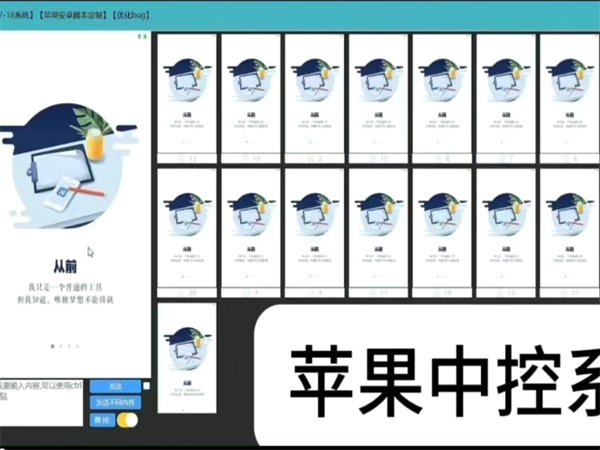Image resolution: width=600 pixels, height=450 pixels.
Task: Select the device thumbnail numbered 19
Action: 442,233
